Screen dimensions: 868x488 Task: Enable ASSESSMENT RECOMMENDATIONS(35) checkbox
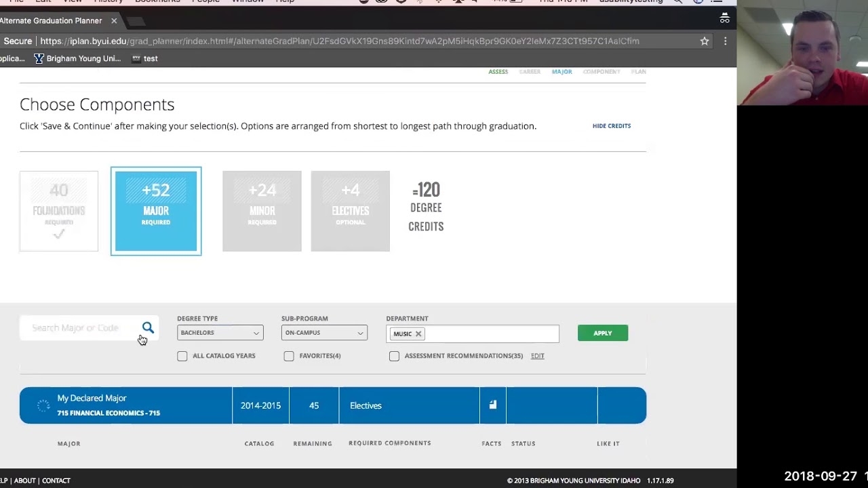tap(394, 355)
